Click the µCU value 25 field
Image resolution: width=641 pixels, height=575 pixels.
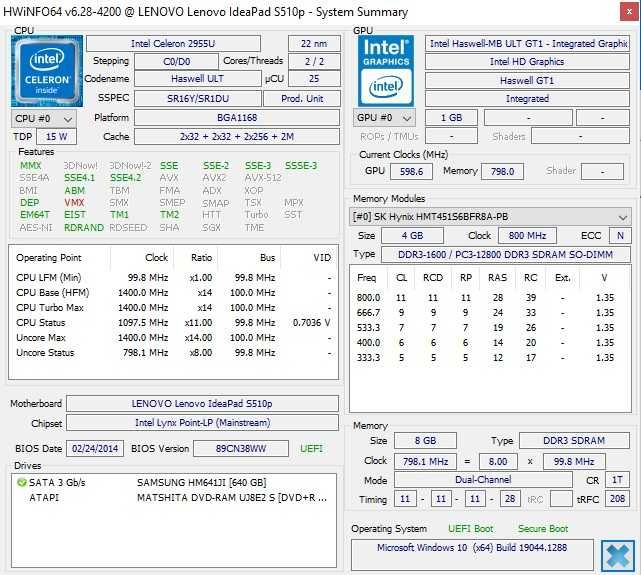314,79
